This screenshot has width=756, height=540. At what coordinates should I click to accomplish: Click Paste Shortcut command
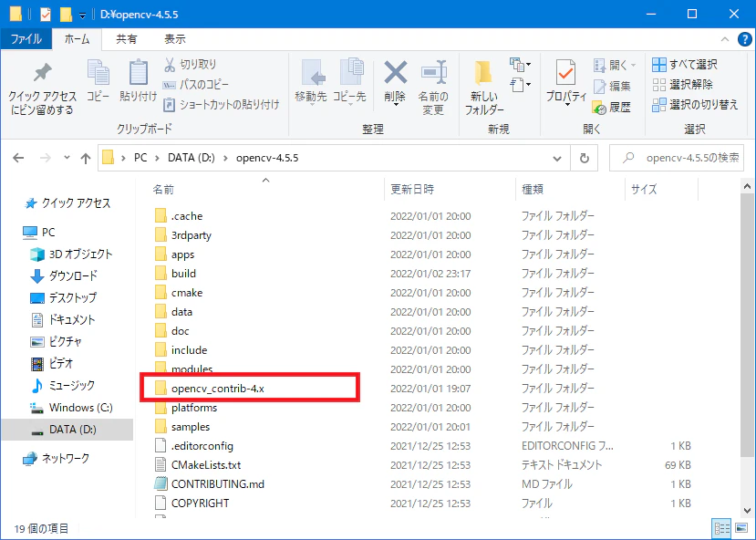(222, 104)
